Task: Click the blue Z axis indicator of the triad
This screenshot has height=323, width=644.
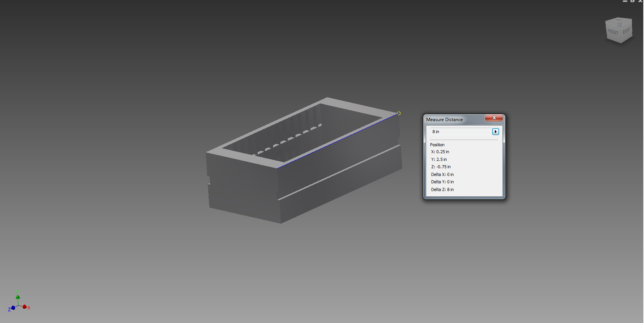Action: (13, 308)
